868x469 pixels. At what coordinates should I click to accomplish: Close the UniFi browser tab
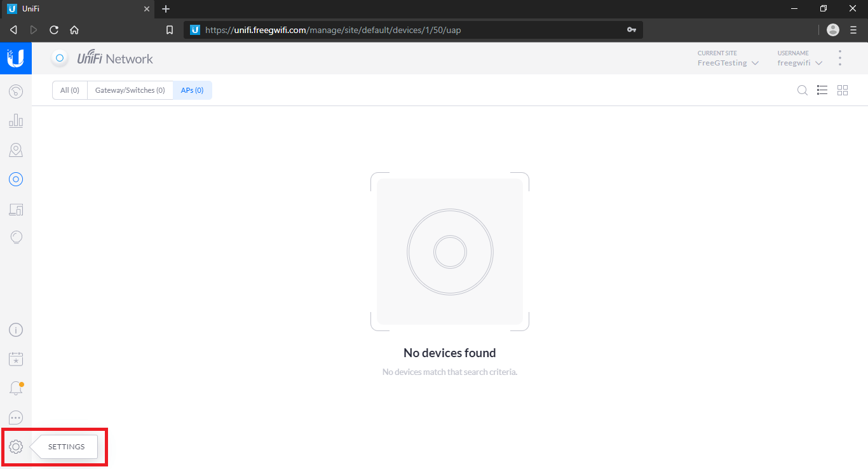pos(146,9)
